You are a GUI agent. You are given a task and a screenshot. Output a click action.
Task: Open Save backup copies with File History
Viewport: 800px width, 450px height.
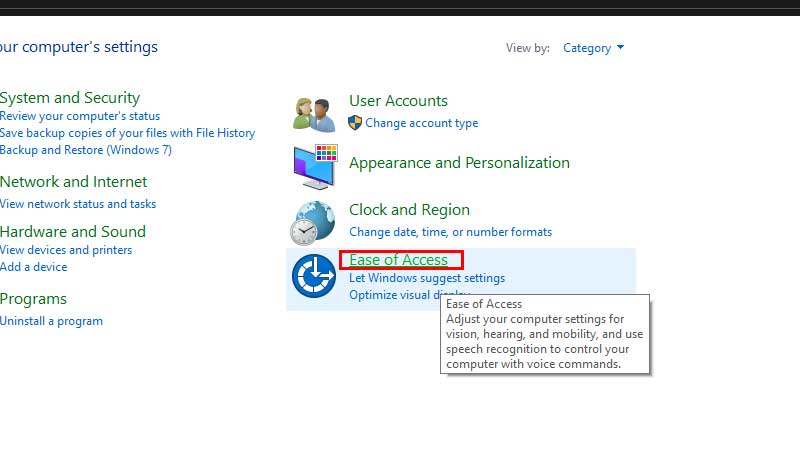click(x=127, y=133)
